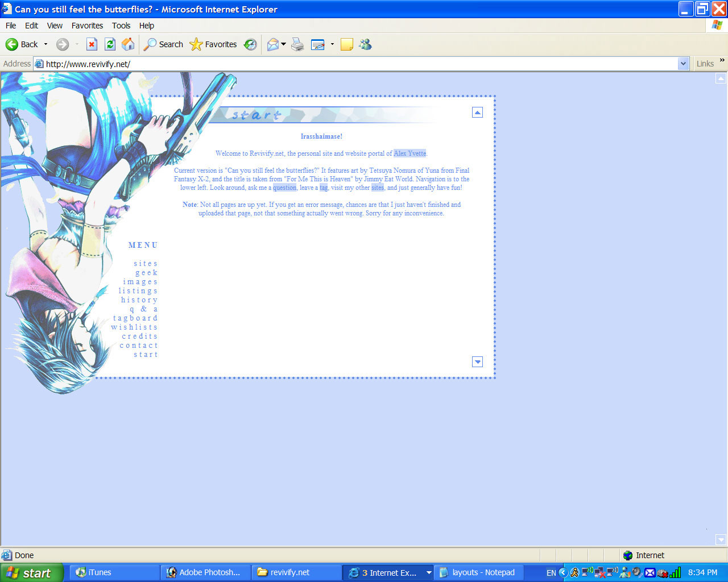728x582 pixels.
Task: Open the Tools menu
Action: pos(121,26)
